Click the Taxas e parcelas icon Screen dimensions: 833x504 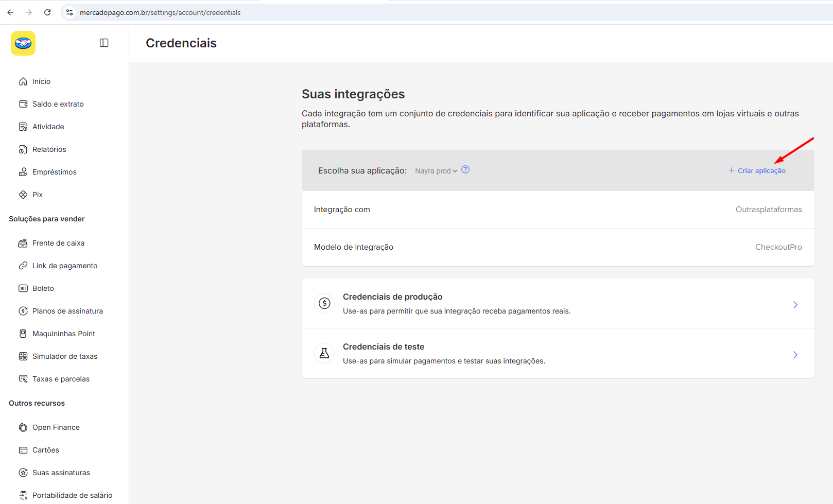click(23, 379)
